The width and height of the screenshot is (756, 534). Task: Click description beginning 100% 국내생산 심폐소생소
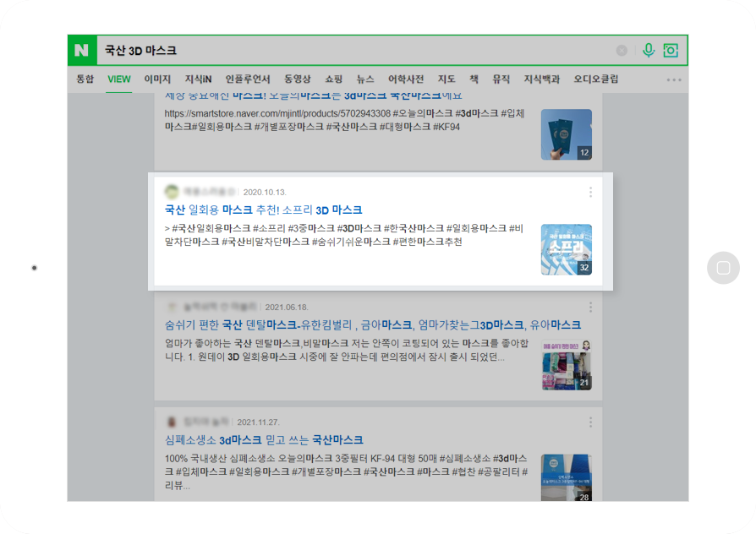click(x=346, y=471)
